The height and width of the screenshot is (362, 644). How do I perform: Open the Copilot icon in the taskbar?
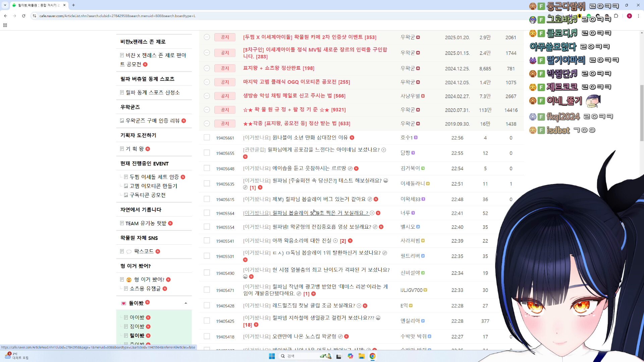click(x=350, y=356)
